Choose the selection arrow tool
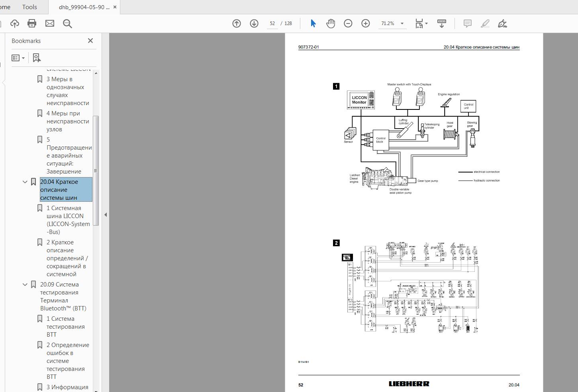 313,23
